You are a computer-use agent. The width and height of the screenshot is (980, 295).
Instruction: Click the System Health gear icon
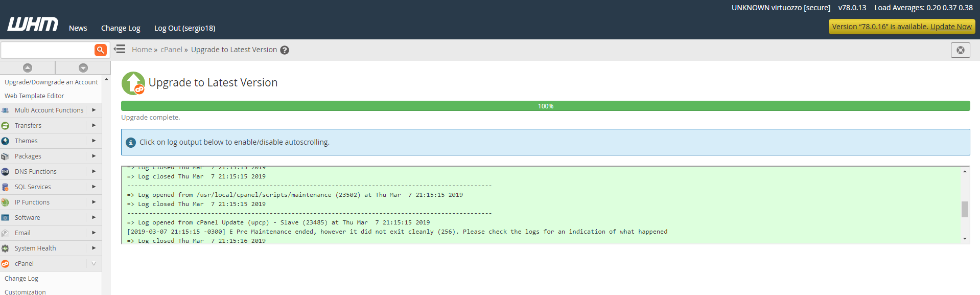coord(5,248)
